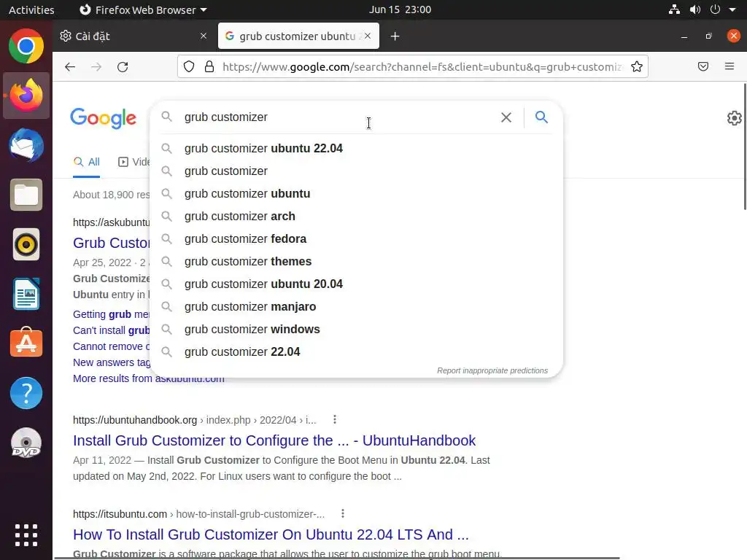Open Ubuntu Software from the dock
The height and width of the screenshot is (560, 747).
click(26, 343)
